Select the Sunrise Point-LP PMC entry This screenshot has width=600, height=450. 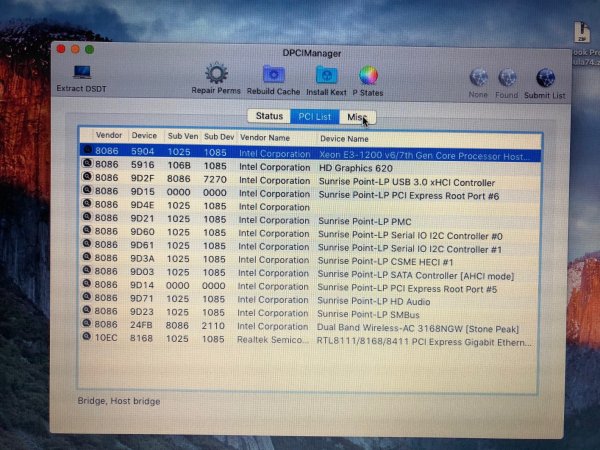(x=365, y=222)
